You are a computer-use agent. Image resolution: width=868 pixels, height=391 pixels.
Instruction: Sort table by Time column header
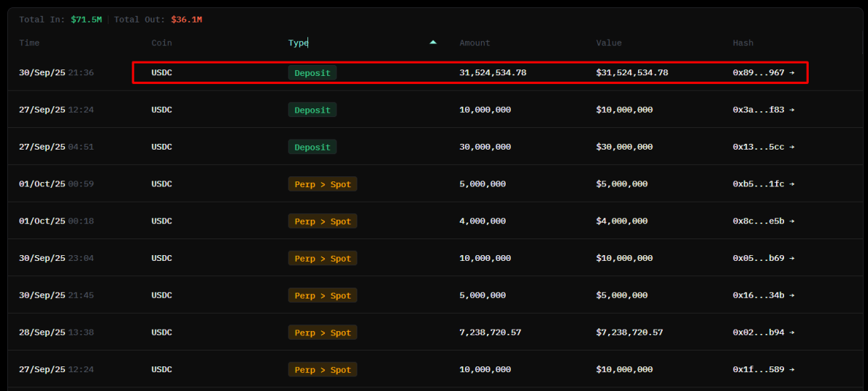(30, 43)
